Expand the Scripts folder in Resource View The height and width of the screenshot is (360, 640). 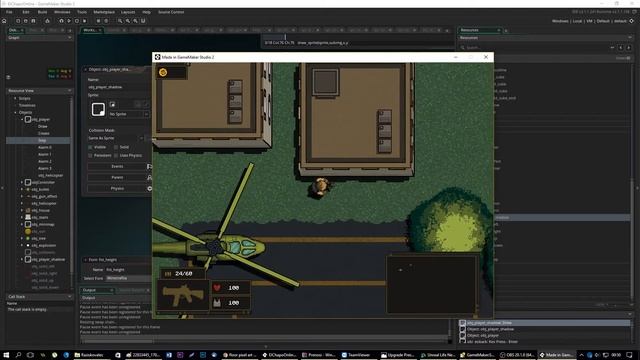click(16, 98)
